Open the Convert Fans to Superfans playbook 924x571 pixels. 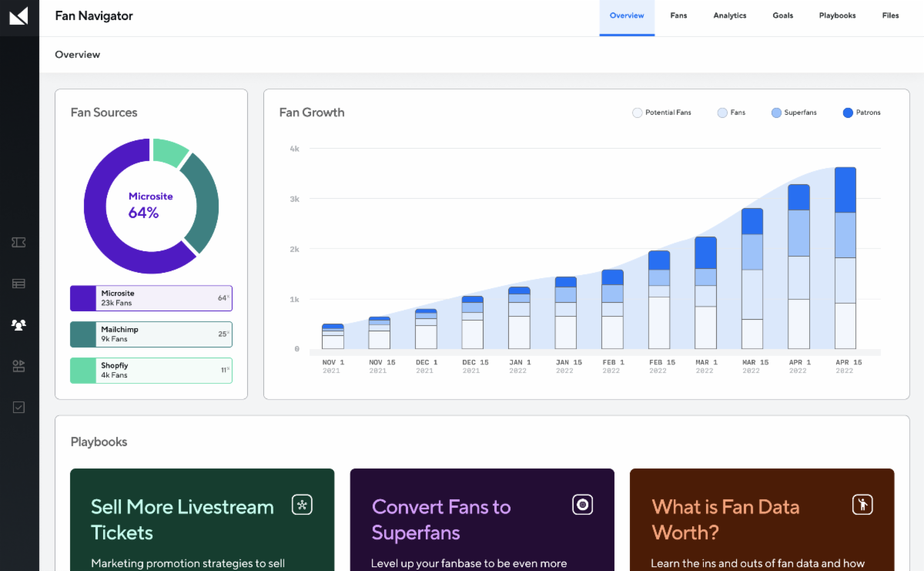coord(482,519)
